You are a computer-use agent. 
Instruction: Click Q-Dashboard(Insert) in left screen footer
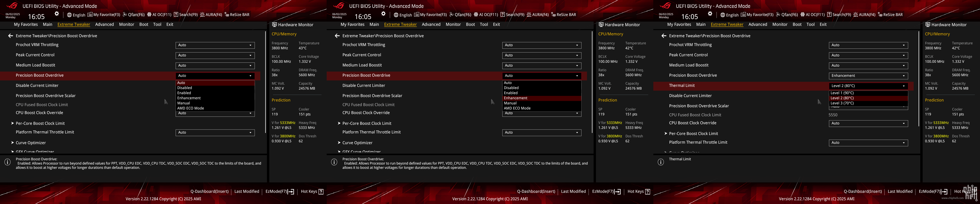pyautogui.click(x=210, y=191)
